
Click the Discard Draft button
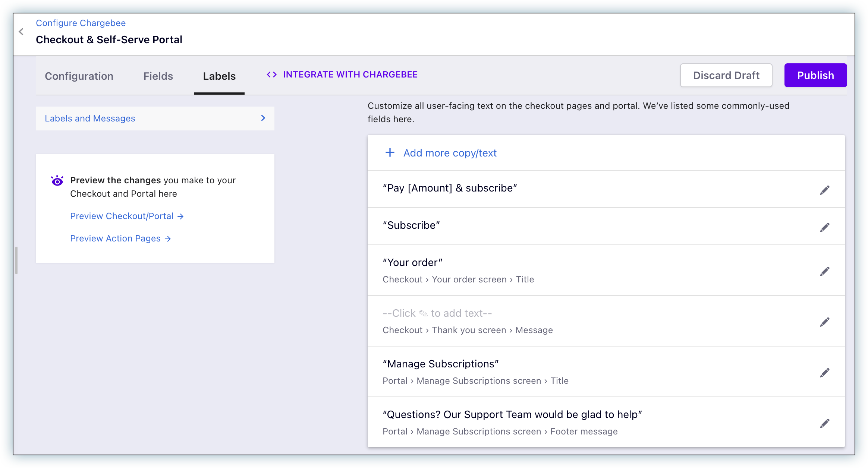pyautogui.click(x=726, y=75)
